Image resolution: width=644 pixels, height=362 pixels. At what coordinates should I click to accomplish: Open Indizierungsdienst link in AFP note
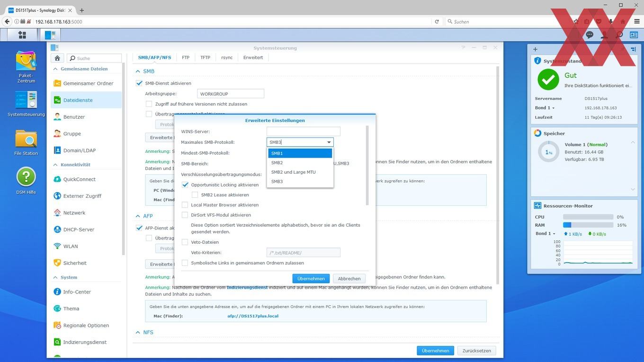pos(247,287)
